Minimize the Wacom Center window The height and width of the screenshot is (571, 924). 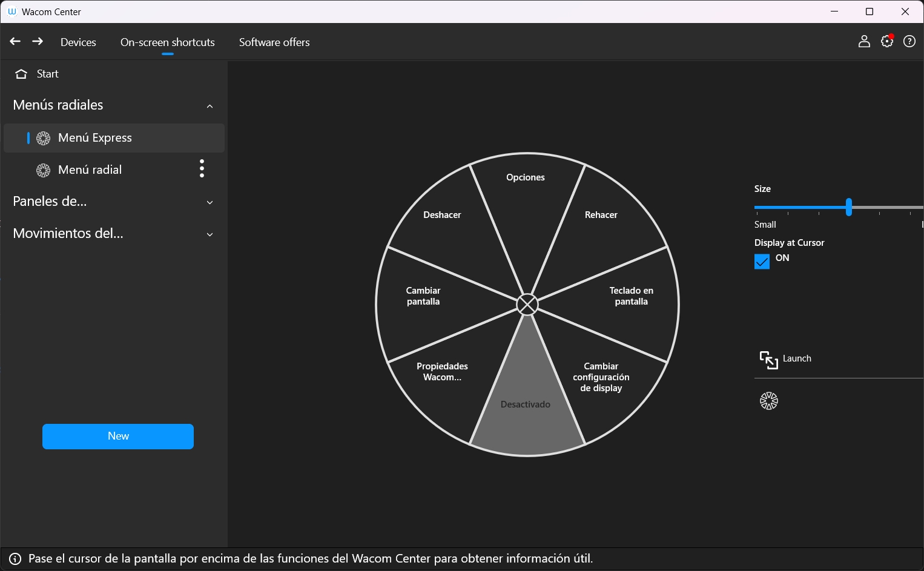(834, 12)
